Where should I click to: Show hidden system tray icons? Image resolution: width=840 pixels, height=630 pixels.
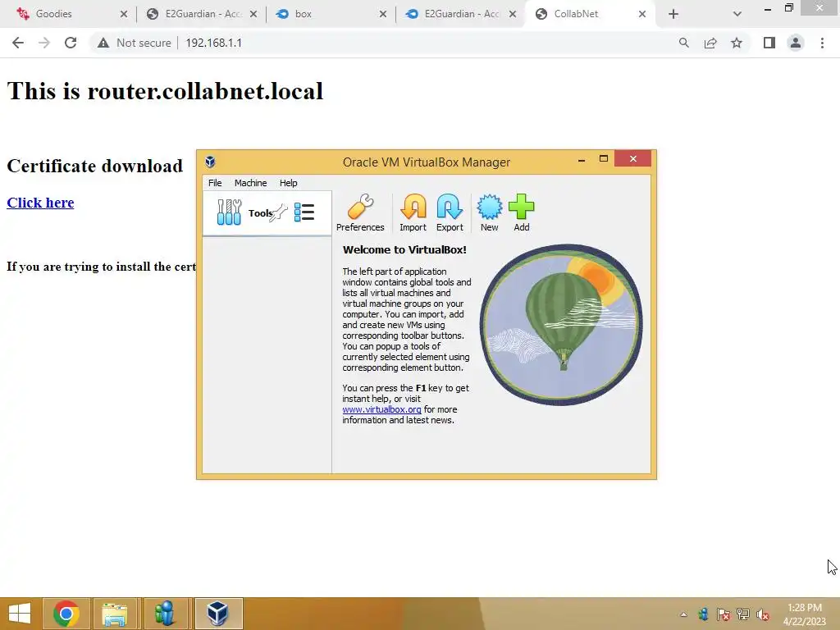pyautogui.click(x=683, y=614)
